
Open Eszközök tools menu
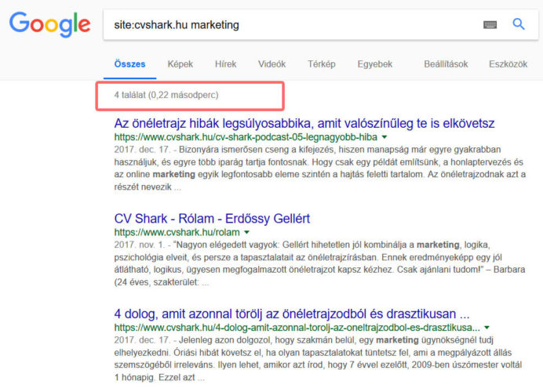pyautogui.click(x=508, y=64)
